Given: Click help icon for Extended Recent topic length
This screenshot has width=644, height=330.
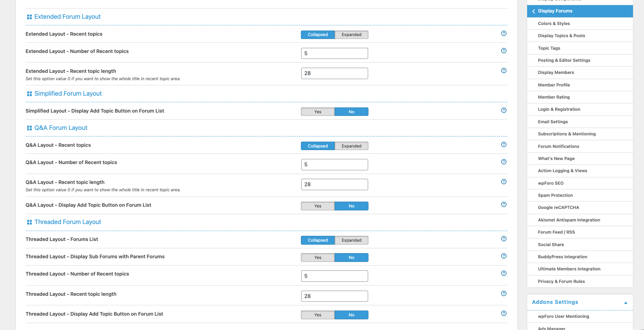Looking at the screenshot, I should click(x=504, y=71).
